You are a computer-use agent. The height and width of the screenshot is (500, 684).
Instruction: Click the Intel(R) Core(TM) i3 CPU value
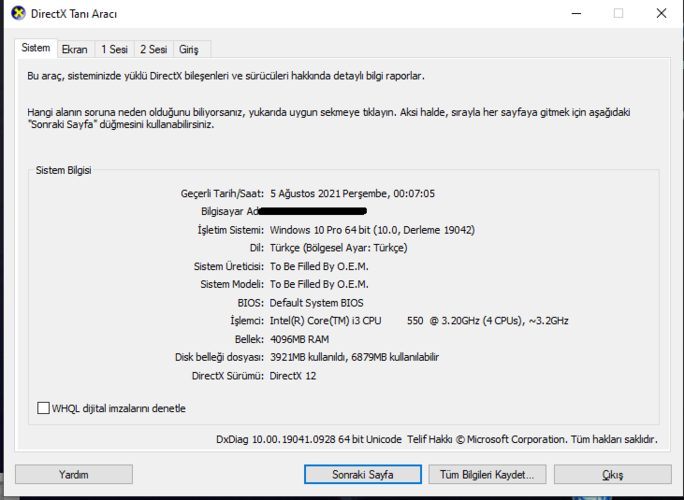[419, 321]
